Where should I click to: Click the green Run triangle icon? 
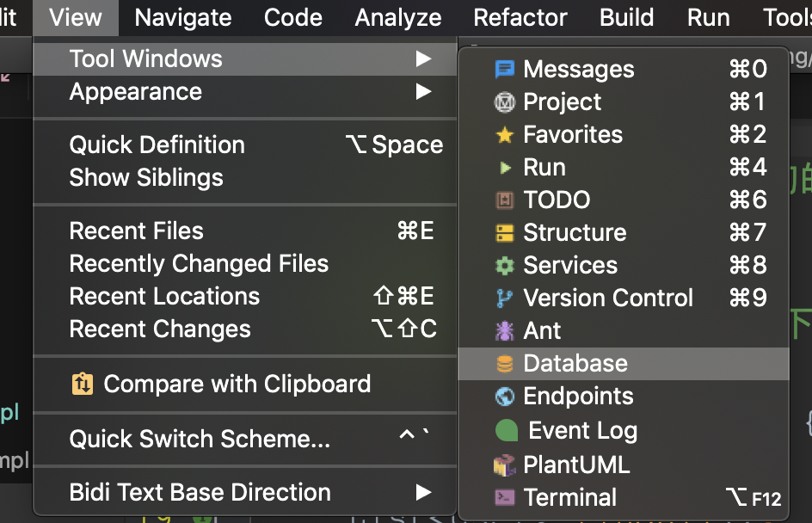click(506, 167)
